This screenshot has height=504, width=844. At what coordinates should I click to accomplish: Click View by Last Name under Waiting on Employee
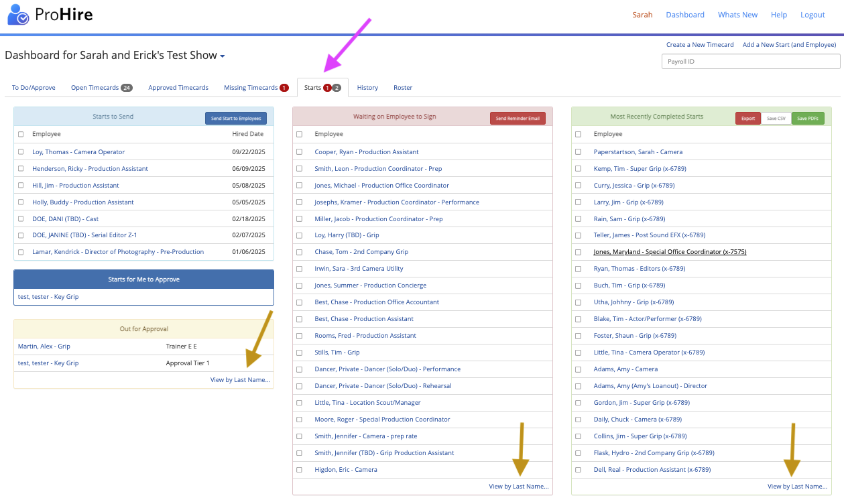tap(519, 487)
